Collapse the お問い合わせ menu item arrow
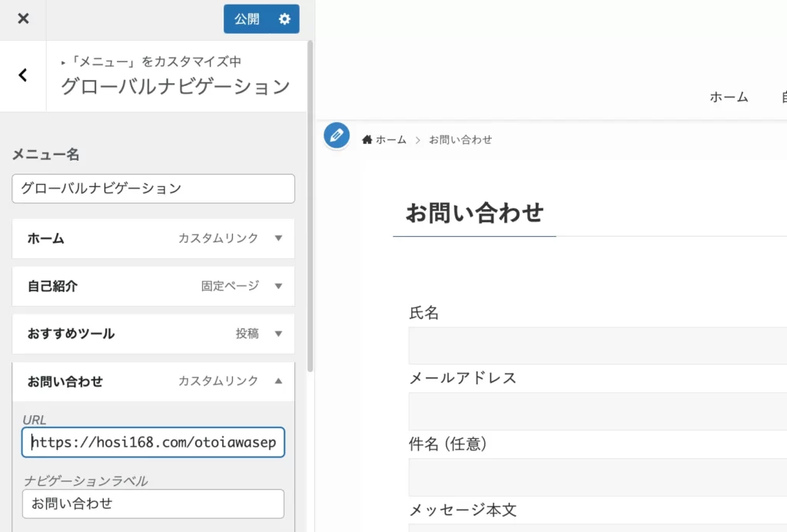 (x=278, y=381)
